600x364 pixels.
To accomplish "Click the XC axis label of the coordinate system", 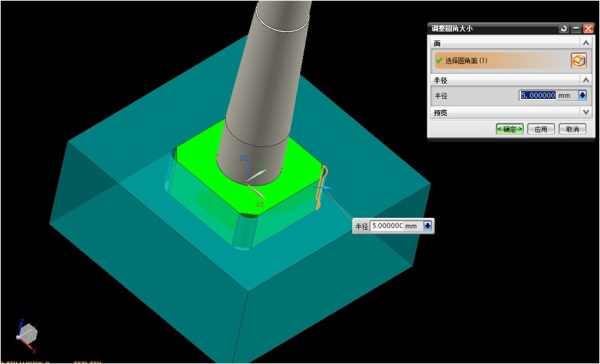I will point(260,204).
